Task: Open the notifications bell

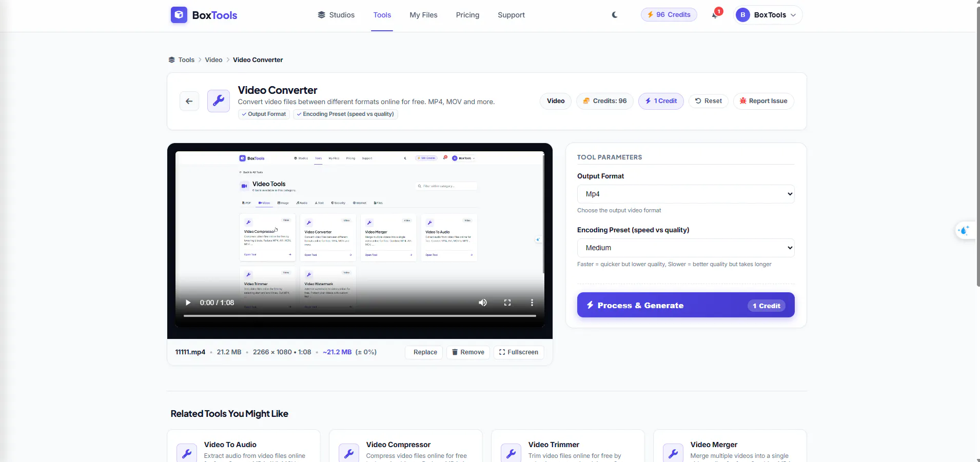Action: point(715,15)
